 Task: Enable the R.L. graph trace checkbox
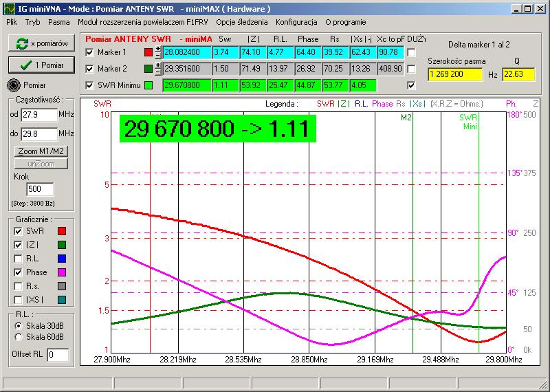point(18,259)
